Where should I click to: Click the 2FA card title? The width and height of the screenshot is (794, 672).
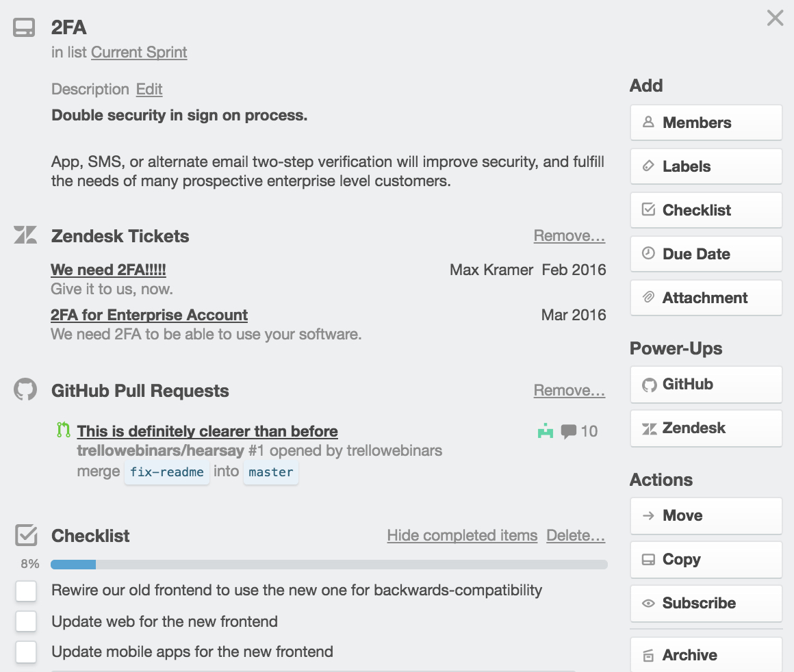tap(68, 27)
